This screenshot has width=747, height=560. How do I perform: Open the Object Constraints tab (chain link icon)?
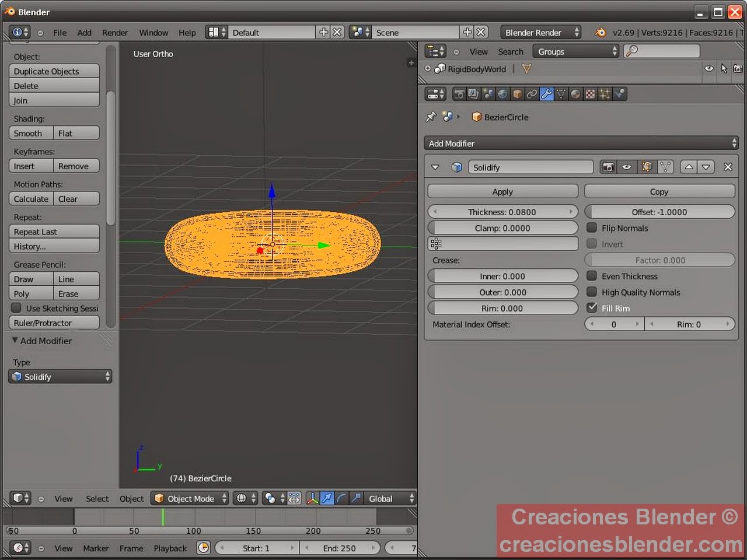pos(532,94)
